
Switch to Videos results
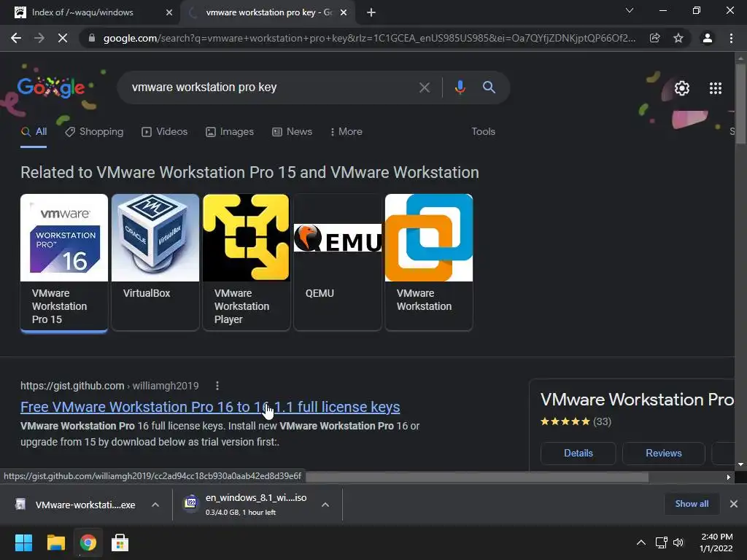(164, 131)
